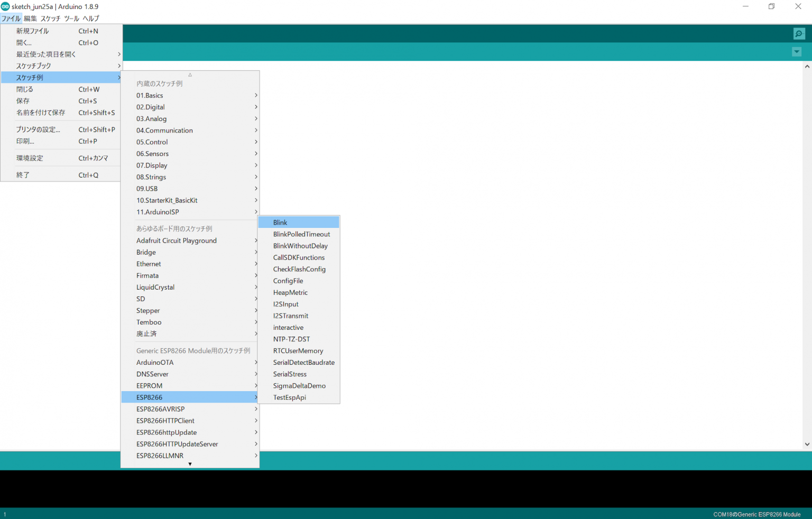812x519 pixels.
Task: Open the スケッチ menu in menu bar
Action: pyautogui.click(x=50, y=18)
